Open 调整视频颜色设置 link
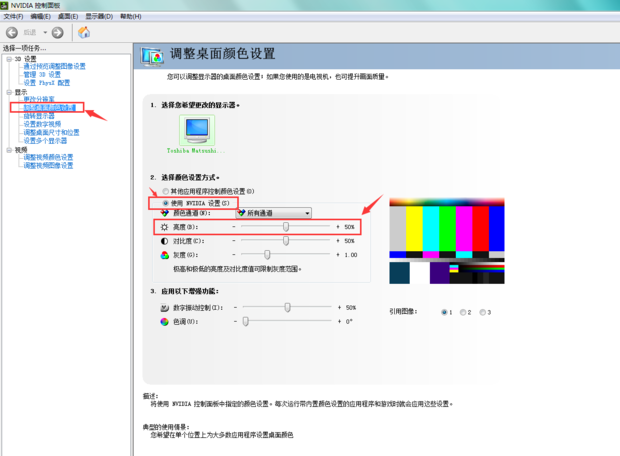The height and width of the screenshot is (456, 620). tap(48, 157)
